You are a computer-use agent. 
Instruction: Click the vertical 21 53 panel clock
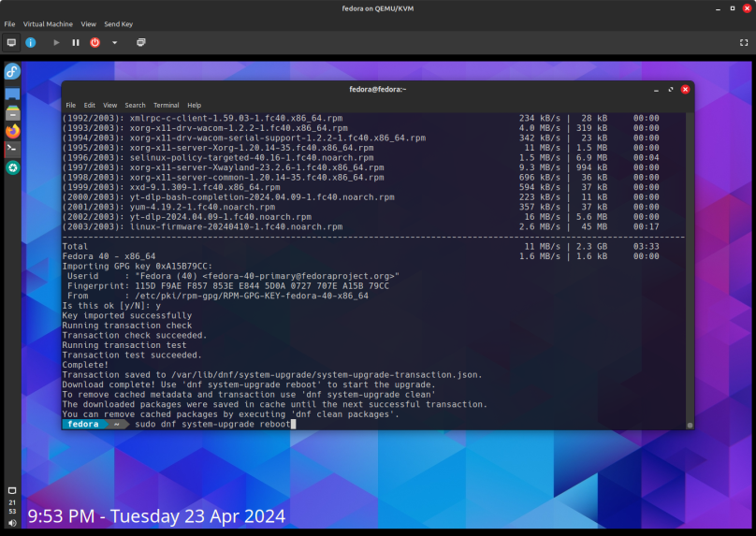(x=12, y=507)
